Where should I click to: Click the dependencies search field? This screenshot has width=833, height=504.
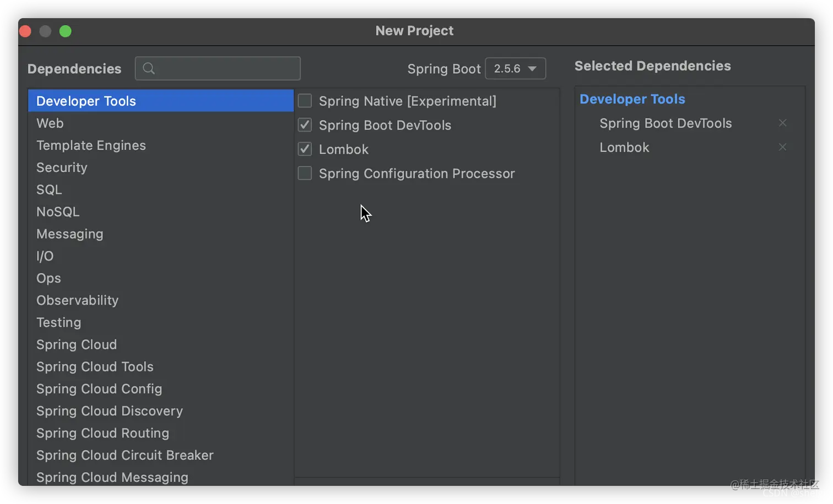tap(218, 68)
